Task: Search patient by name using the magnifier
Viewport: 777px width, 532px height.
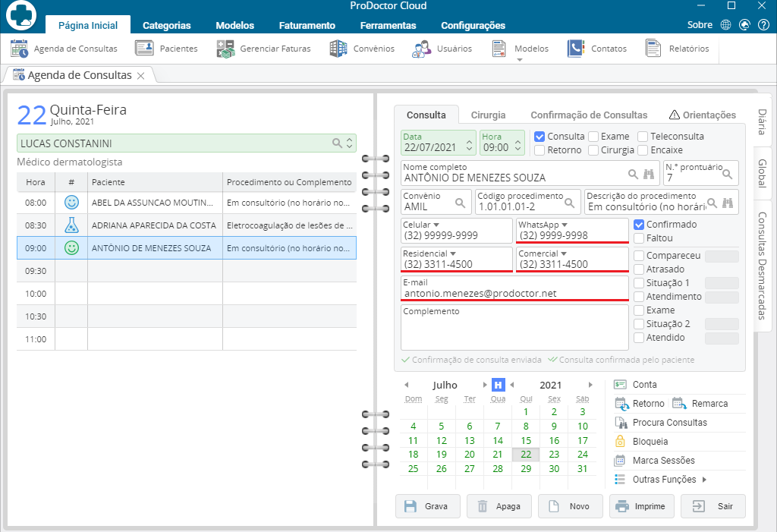Action: 633,174
